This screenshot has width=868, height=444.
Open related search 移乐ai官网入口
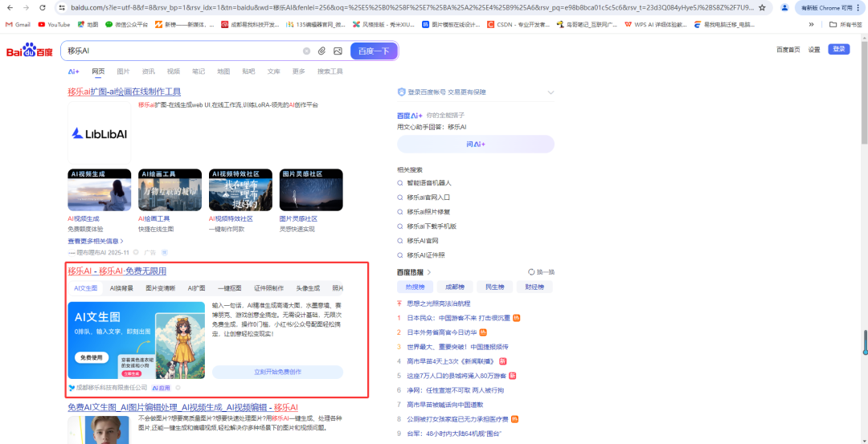[x=428, y=198]
